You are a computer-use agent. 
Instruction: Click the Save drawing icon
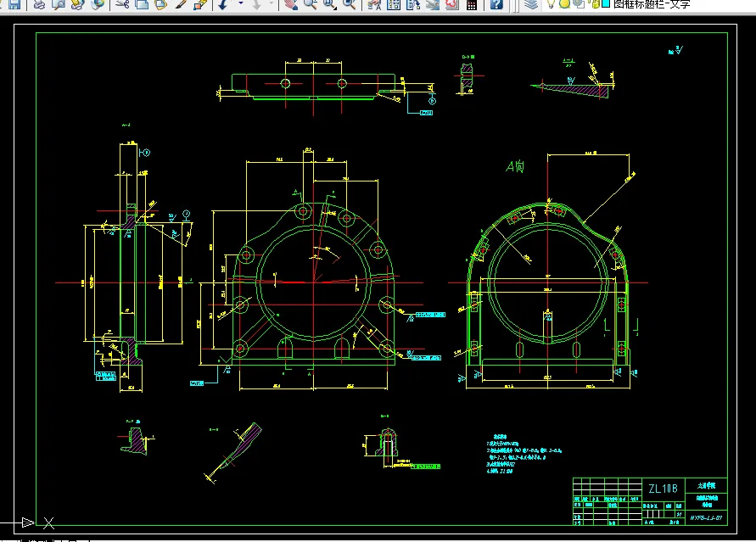pyautogui.click(x=14, y=4)
